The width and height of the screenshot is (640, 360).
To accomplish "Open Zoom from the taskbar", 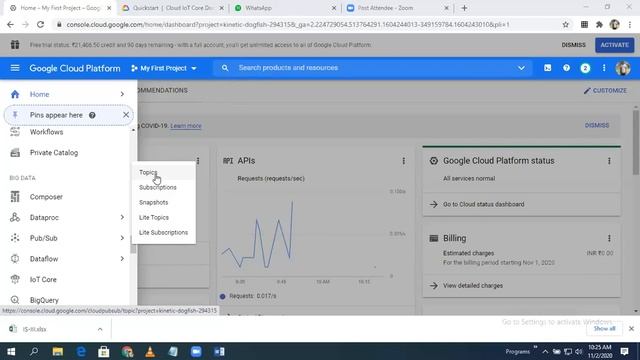I will [196, 351].
